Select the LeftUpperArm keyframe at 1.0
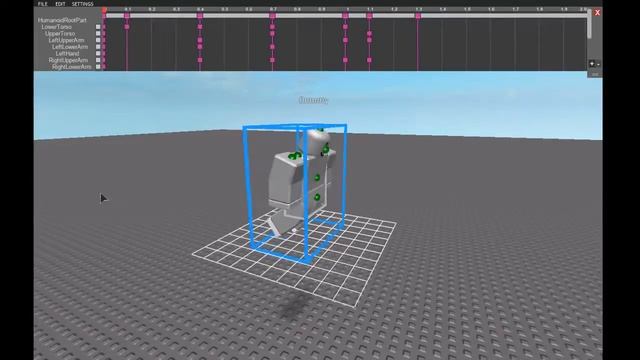This screenshot has height=360, width=640. [x=345, y=40]
